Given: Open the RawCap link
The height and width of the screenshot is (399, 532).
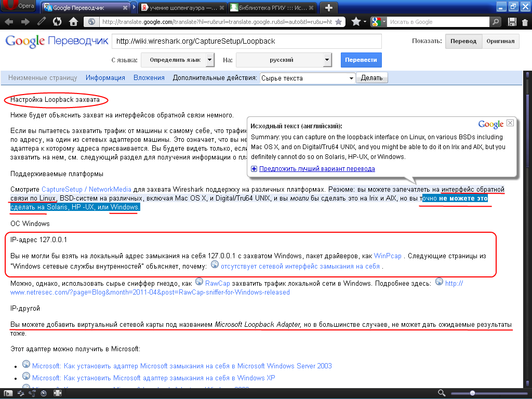Looking at the screenshot, I should (x=218, y=283).
